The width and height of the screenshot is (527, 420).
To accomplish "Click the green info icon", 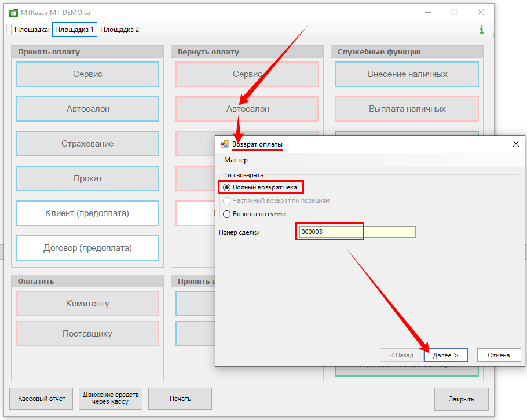I will (x=481, y=30).
